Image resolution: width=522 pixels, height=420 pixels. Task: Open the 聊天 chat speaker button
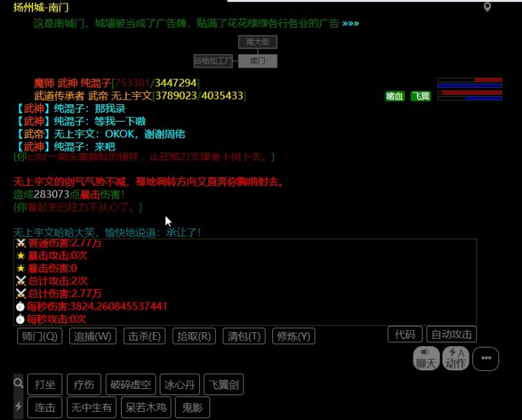425,358
